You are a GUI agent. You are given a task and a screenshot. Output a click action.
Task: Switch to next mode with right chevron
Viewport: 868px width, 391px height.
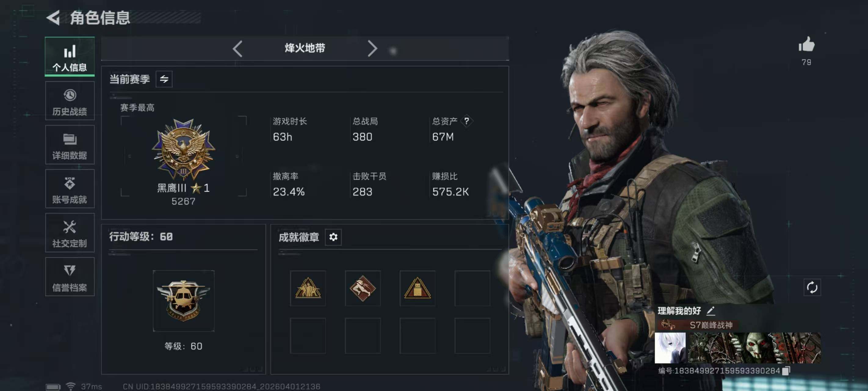(x=372, y=49)
